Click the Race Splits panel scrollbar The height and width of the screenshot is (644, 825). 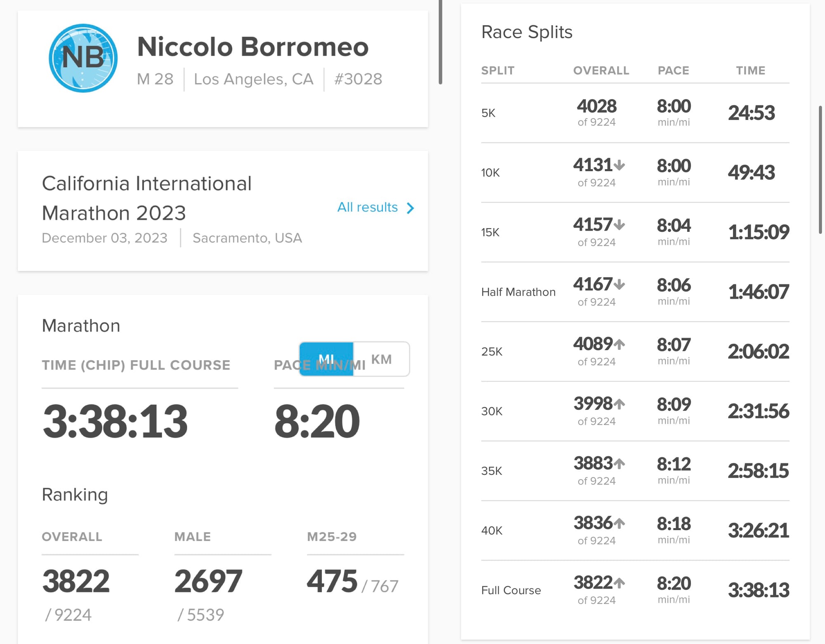(x=820, y=170)
